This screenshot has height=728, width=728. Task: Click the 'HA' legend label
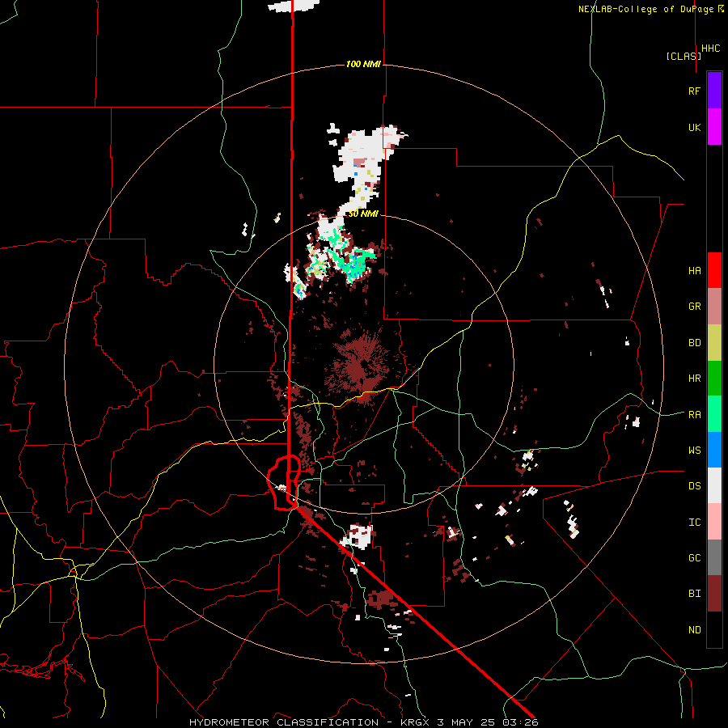click(x=694, y=270)
